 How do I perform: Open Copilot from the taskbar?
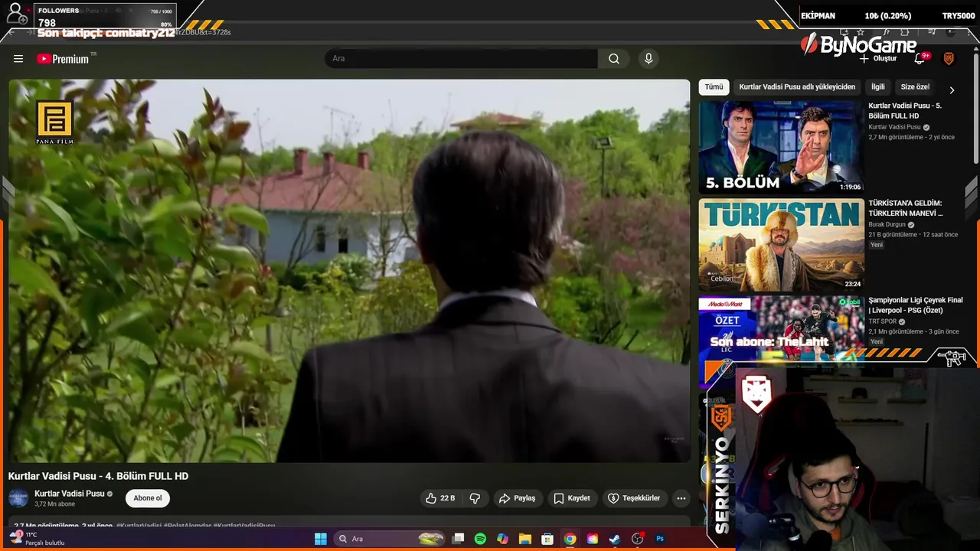[502, 539]
